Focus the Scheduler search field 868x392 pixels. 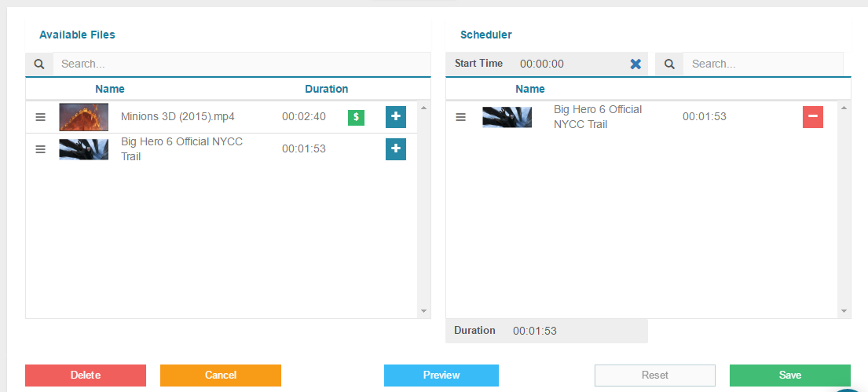pyautogui.click(x=762, y=64)
